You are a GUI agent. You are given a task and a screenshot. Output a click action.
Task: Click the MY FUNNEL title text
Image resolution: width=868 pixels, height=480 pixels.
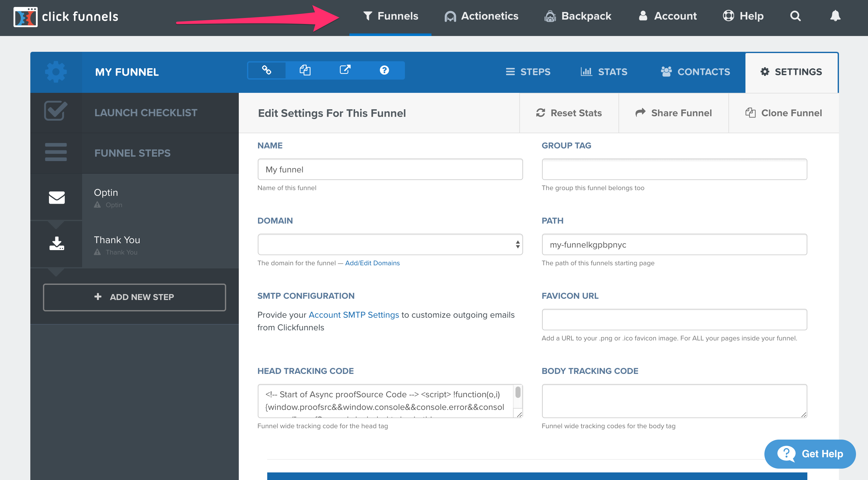point(127,72)
